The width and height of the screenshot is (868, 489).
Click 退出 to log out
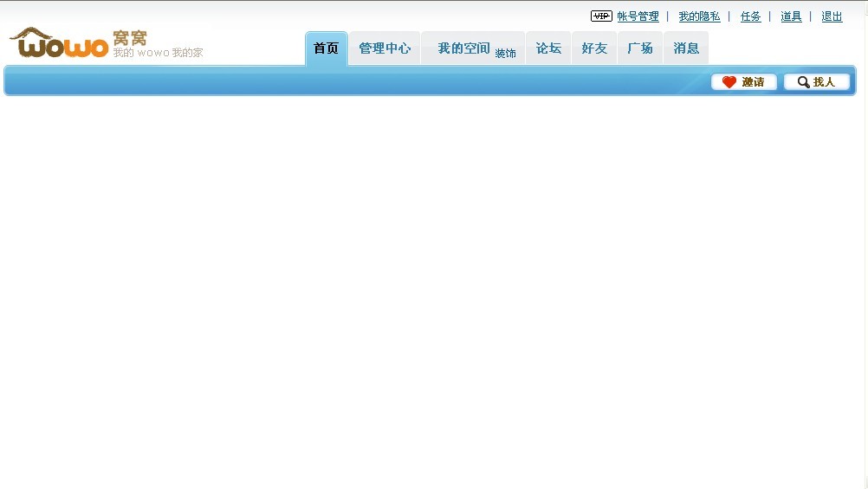pyautogui.click(x=832, y=16)
